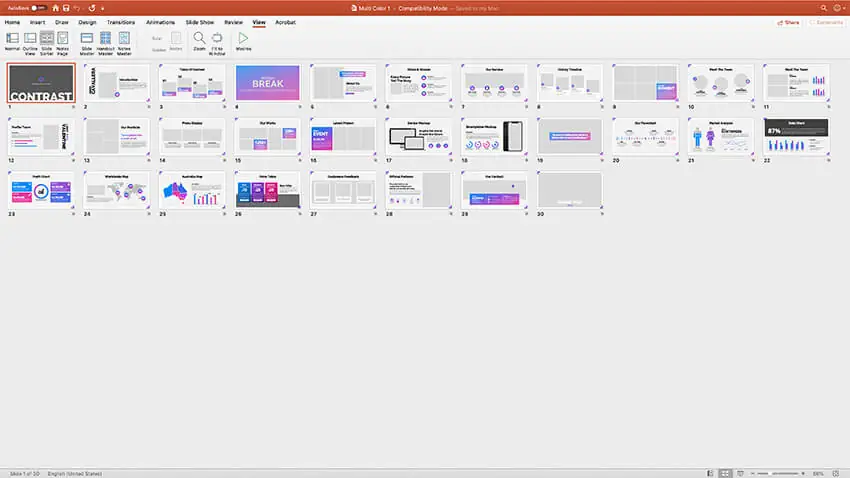Screen dimensions: 850x478
Task: Click the Notes ribbon button
Action: (176, 41)
